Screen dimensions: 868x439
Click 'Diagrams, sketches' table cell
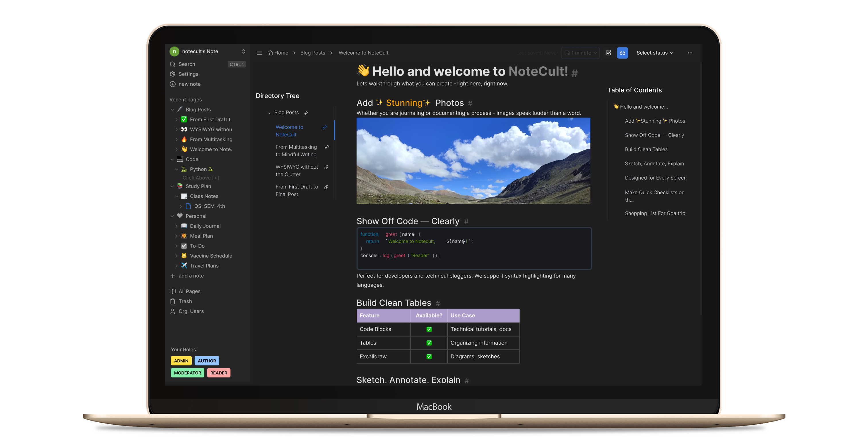(x=483, y=356)
